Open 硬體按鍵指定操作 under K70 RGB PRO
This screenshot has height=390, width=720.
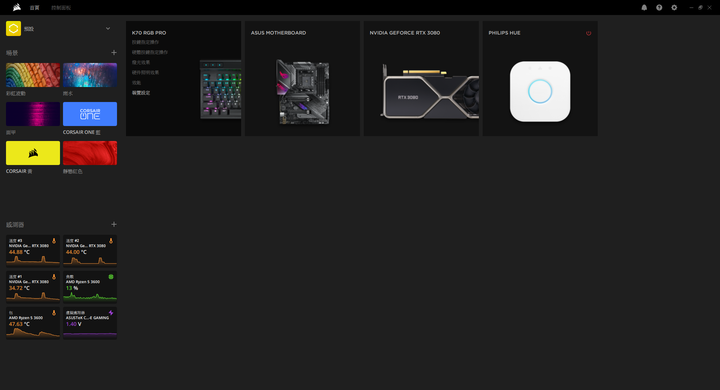tap(150, 52)
